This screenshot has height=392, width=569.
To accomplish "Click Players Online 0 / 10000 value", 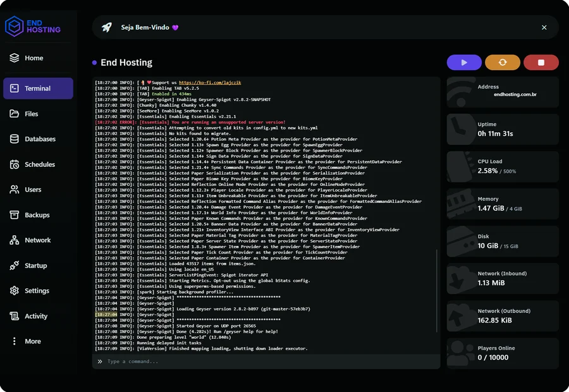I will [x=493, y=357].
